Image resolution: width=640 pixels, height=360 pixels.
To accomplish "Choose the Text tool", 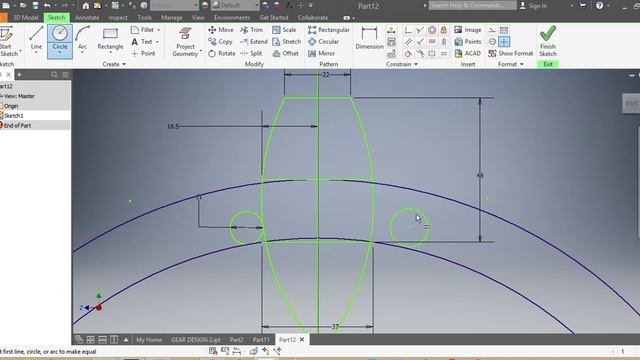I will pos(142,42).
